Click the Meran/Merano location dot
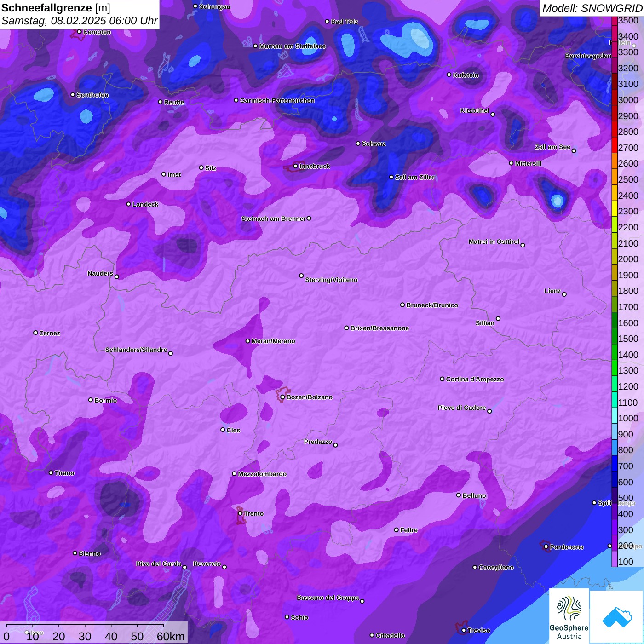The width and height of the screenshot is (644, 644). point(248,341)
